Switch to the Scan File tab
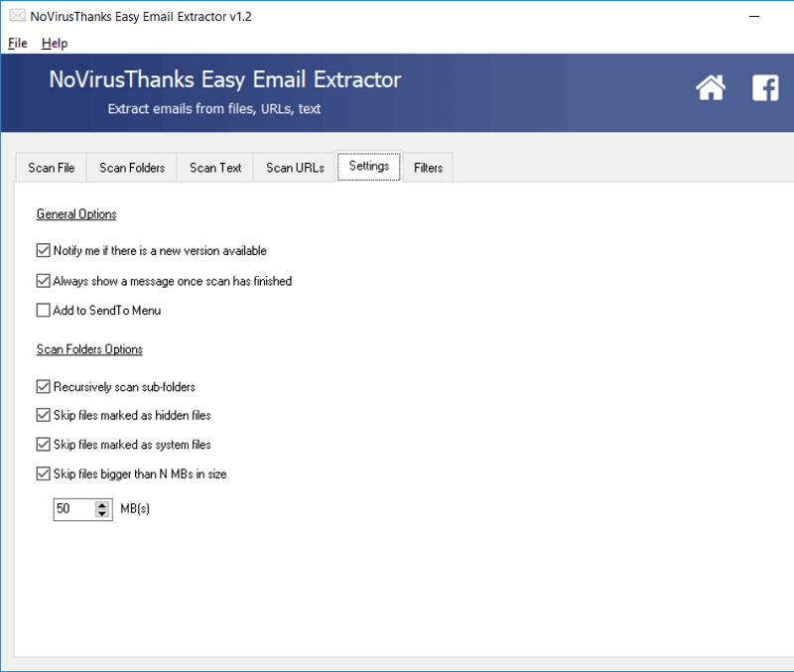 [52, 168]
